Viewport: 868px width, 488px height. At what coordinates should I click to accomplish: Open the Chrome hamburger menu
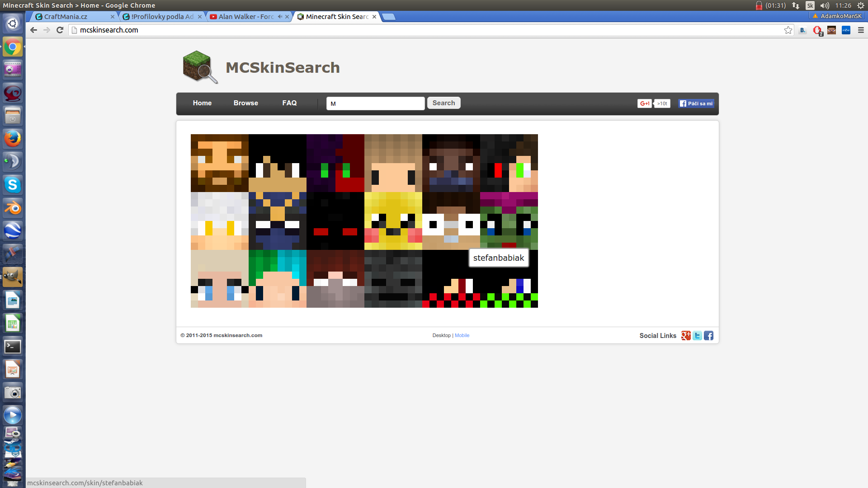861,30
